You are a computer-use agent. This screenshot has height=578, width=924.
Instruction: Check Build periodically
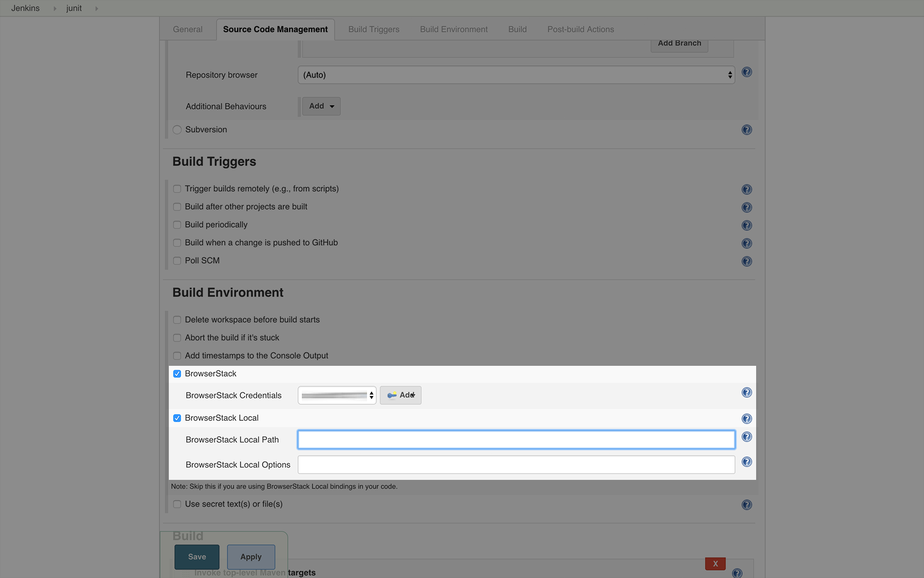coord(177,225)
